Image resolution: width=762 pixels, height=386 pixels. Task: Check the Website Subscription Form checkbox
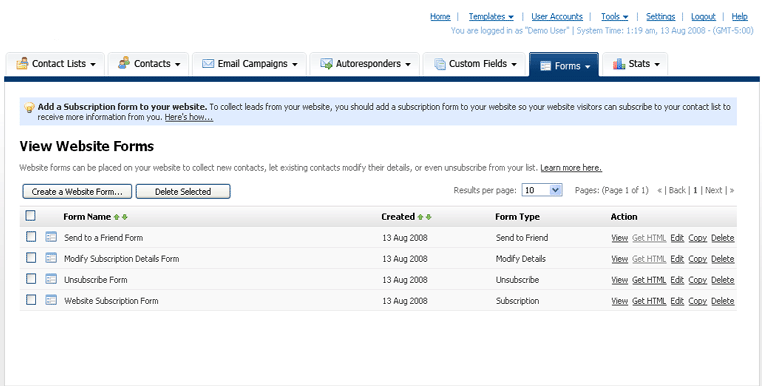pos(31,299)
